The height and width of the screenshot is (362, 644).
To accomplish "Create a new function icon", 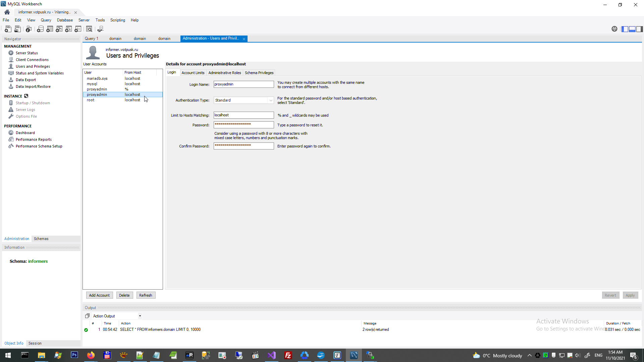I will pos(78,29).
